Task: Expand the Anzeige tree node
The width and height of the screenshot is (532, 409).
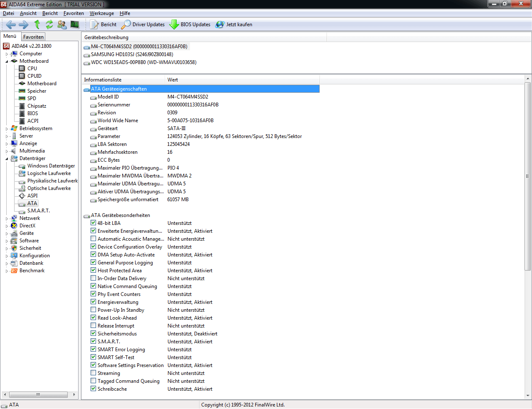Action: point(7,144)
